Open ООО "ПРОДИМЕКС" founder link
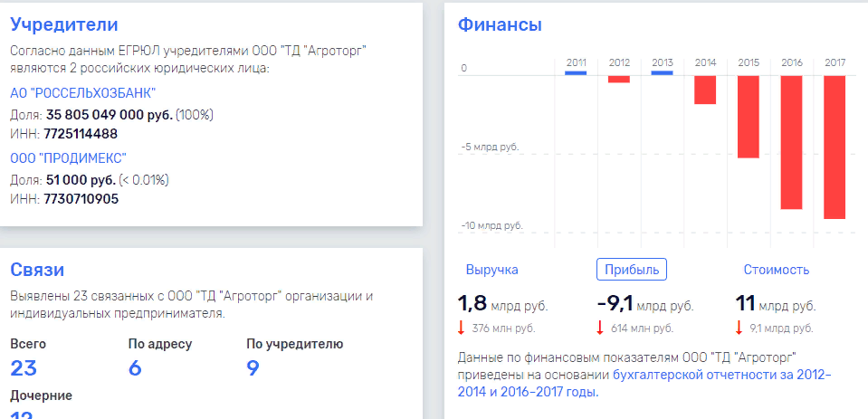The height and width of the screenshot is (419, 868). point(68,159)
